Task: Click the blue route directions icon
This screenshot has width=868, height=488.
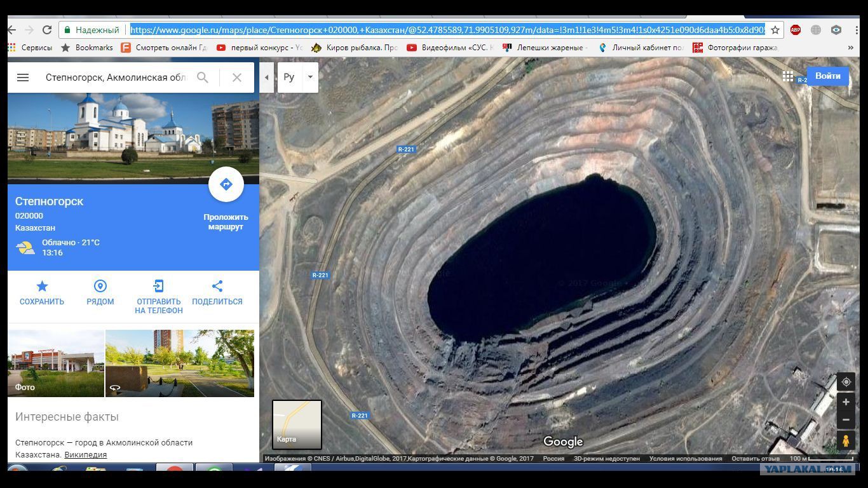Action: pos(226,184)
